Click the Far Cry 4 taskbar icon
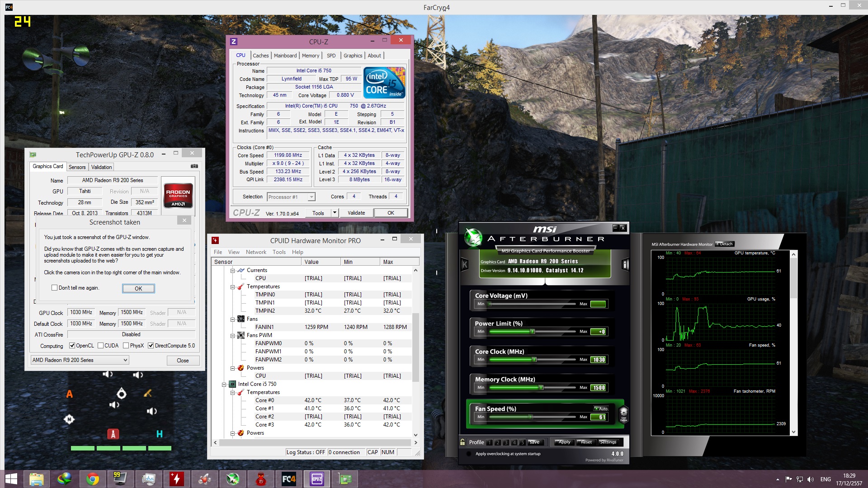The width and height of the screenshot is (868, 488). (289, 479)
